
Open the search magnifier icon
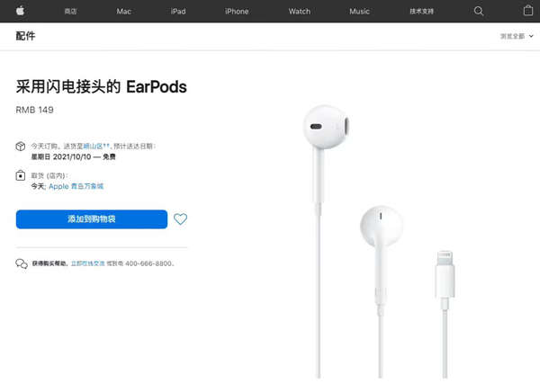pos(479,11)
